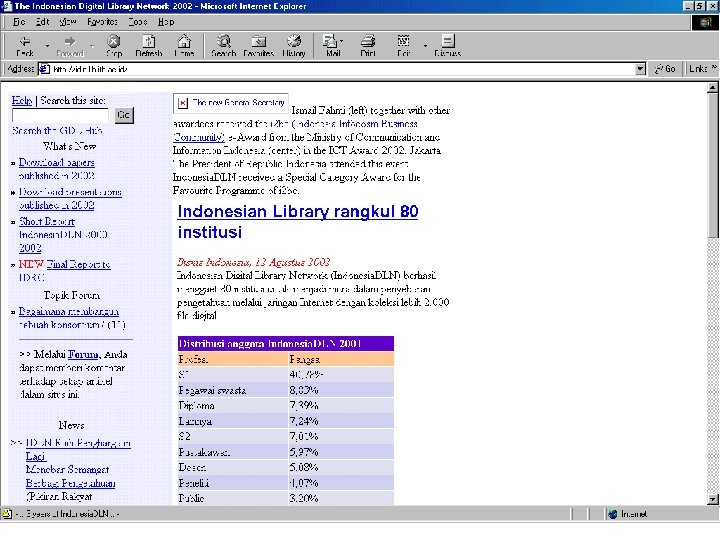Screen dimensions: 720x540
Task: Open the Edit button dropdown arrow
Action: tap(425, 46)
